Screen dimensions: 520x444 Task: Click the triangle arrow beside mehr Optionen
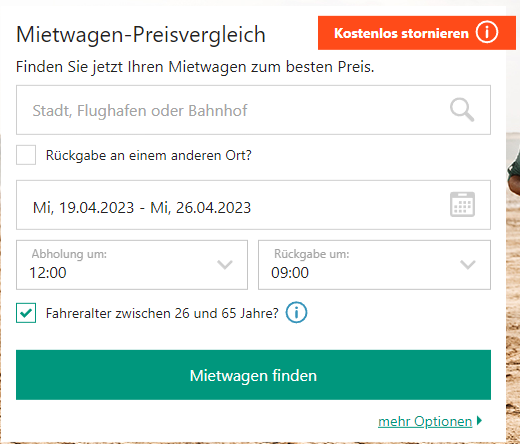tap(479, 420)
